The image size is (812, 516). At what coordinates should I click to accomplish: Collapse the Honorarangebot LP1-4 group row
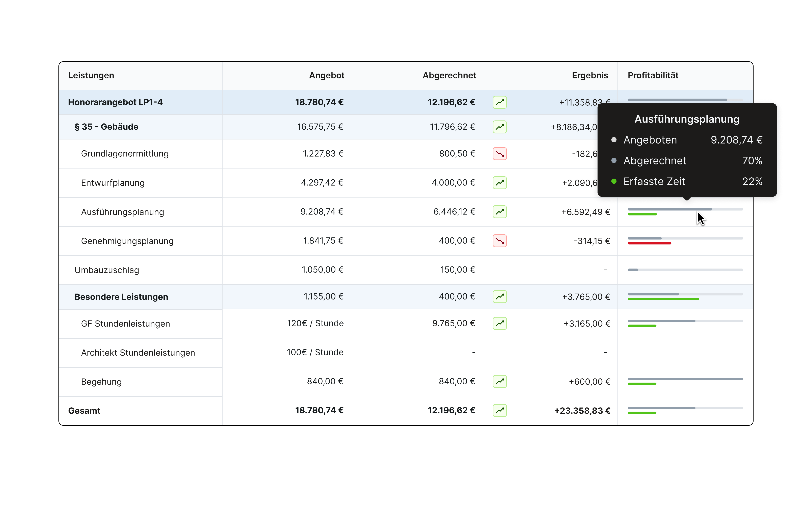point(115,102)
